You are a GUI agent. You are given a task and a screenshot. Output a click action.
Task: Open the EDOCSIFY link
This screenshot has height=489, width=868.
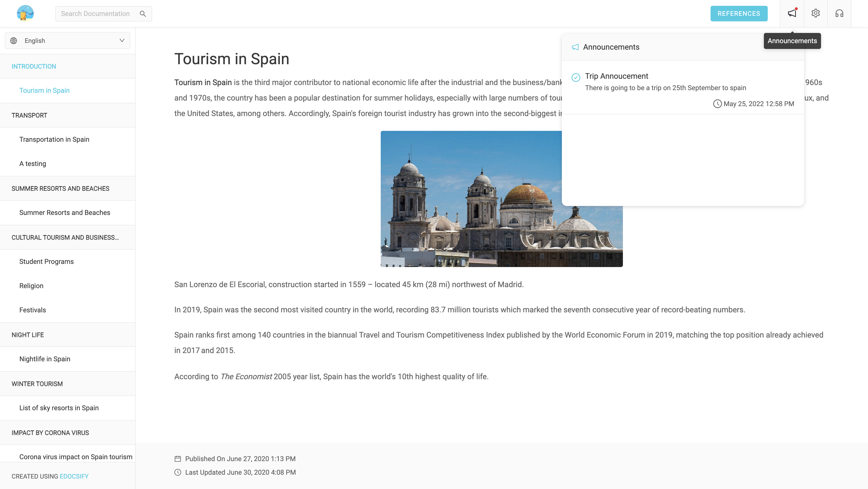[74, 476]
